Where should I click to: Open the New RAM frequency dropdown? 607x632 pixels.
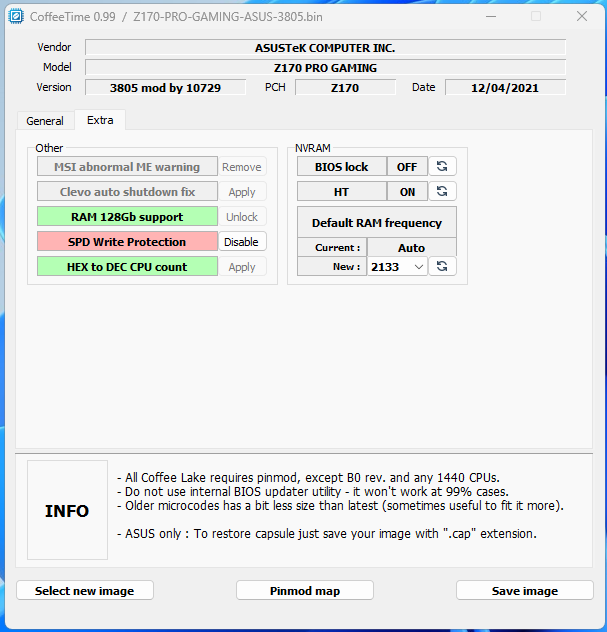click(x=397, y=267)
